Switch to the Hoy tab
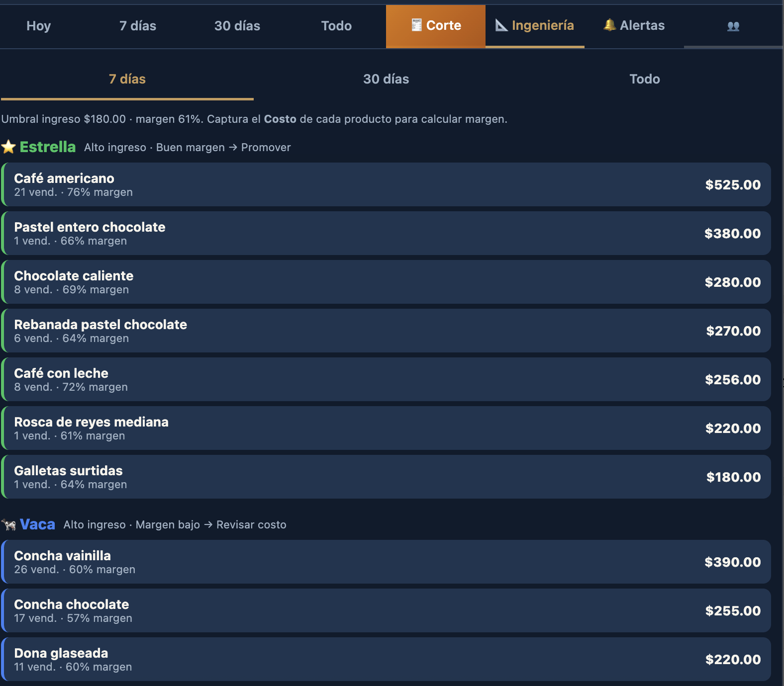Screen dimensions: 784x686 coord(39,26)
